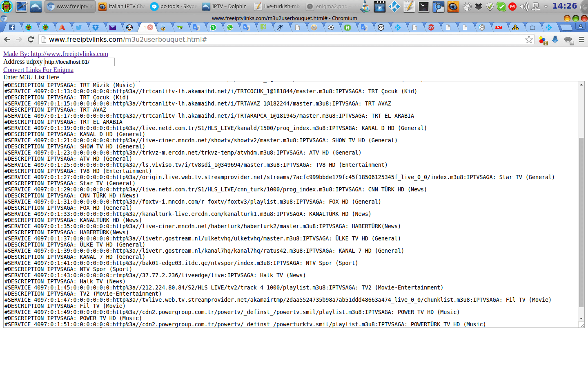Click the 'Star TV (General)' service line
The image size is (588, 368).
click(280, 177)
